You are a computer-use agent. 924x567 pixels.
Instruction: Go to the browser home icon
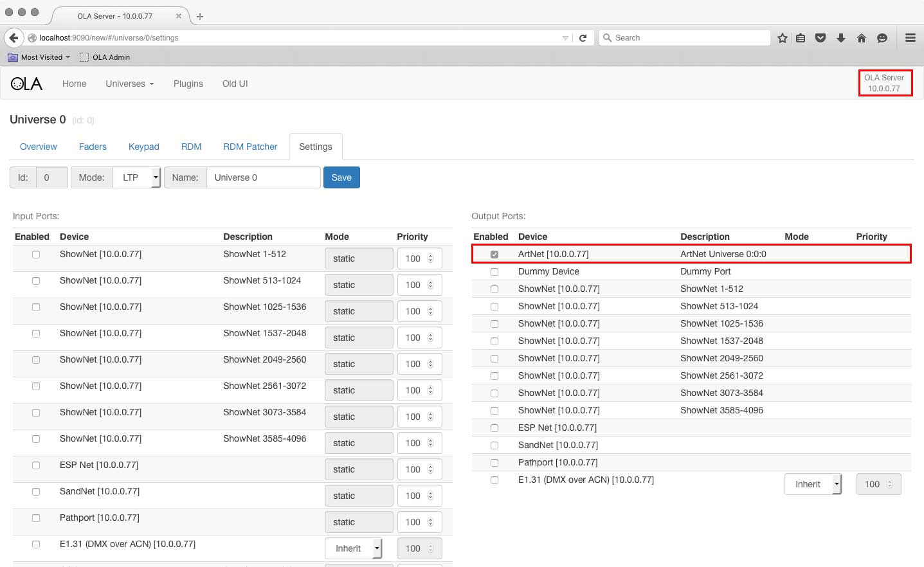861,38
